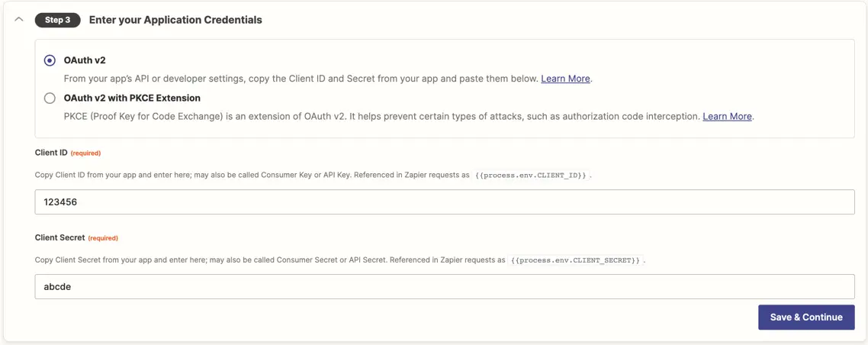Click Save & Continue button
This screenshot has width=868, height=345.
pos(806,318)
